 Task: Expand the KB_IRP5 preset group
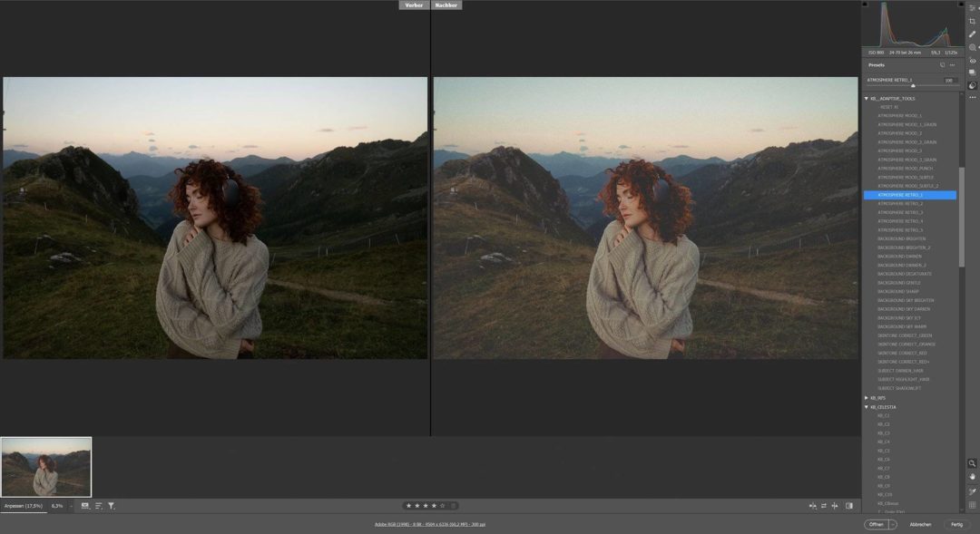pos(868,396)
